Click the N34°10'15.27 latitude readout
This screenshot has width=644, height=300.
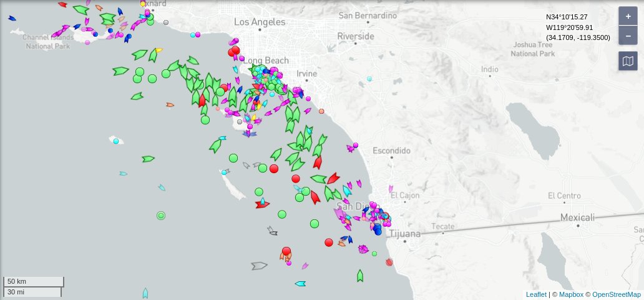[x=567, y=17]
